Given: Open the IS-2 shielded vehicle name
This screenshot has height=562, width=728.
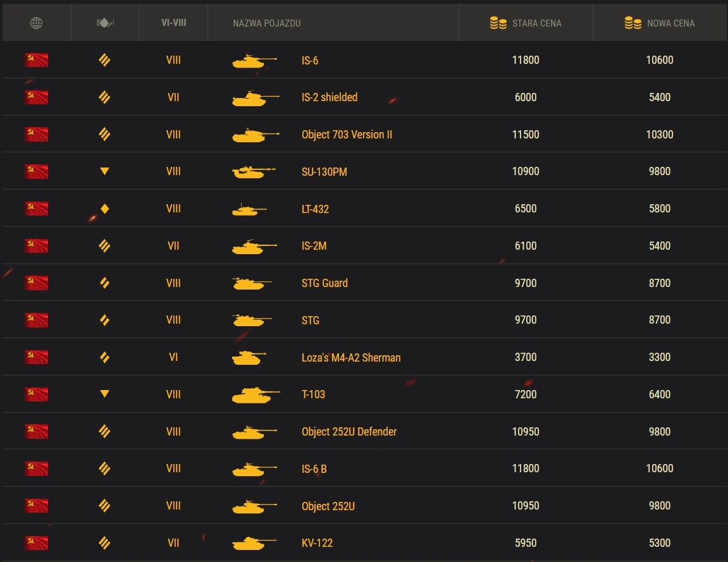Looking at the screenshot, I should [x=330, y=97].
